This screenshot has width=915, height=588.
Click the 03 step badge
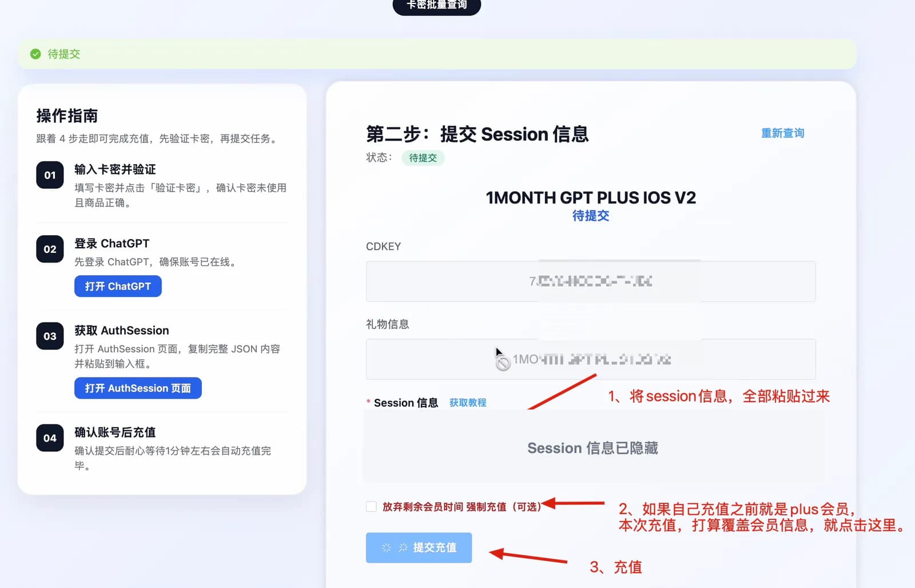click(50, 336)
